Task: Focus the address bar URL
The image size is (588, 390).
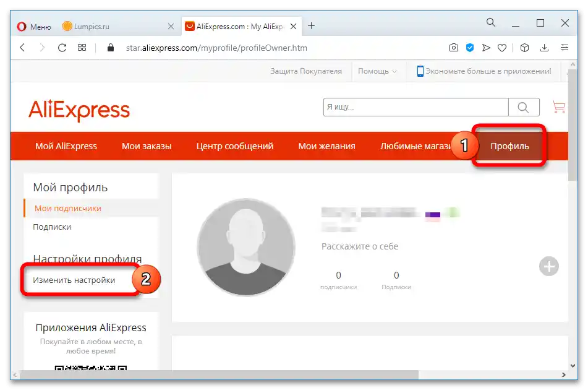Action: pos(216,48)
